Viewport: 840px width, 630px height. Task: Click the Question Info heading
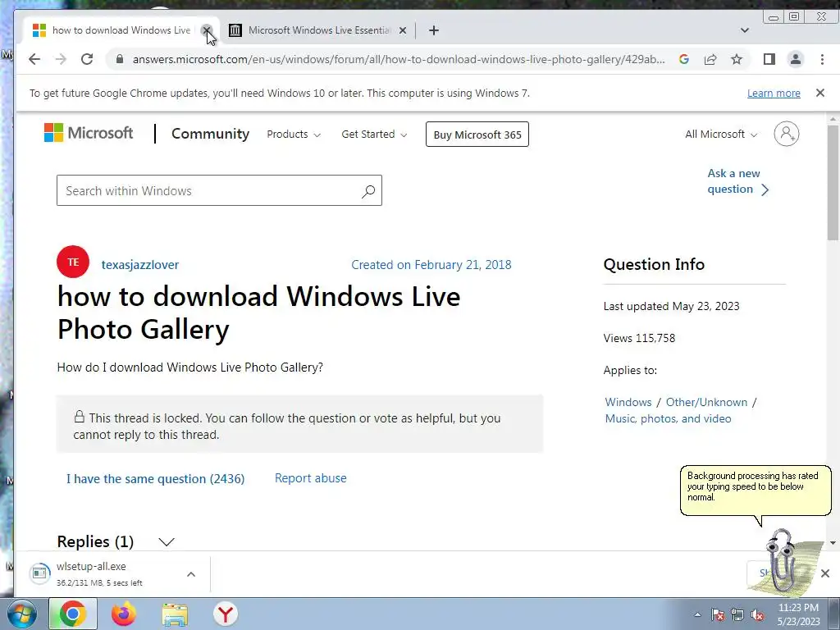coord(654,264)
